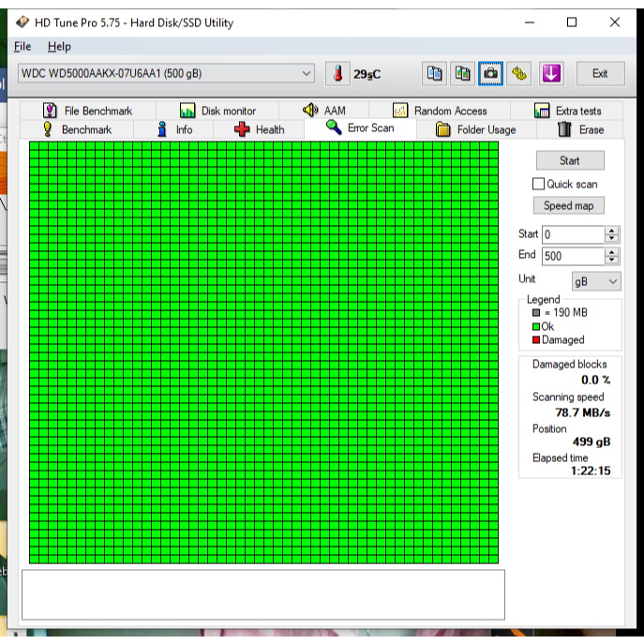Open the options wrench icon
Viewport: 644px width, 644px height.
point(520,73)
